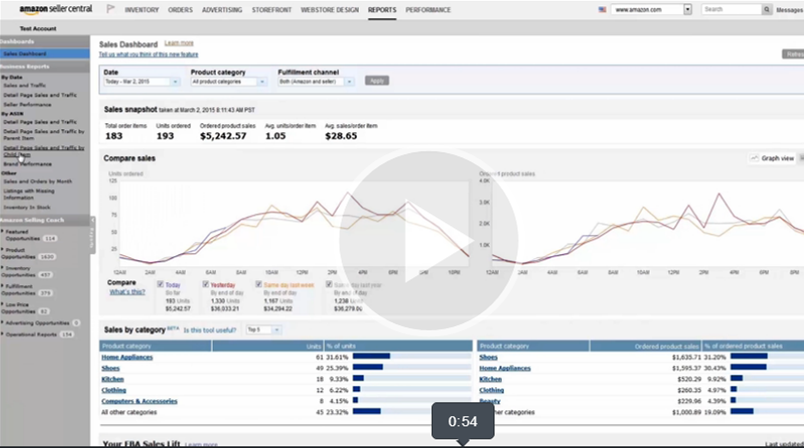Click the top Search input field
Viewport: 804px width, 448px height.
732,10
